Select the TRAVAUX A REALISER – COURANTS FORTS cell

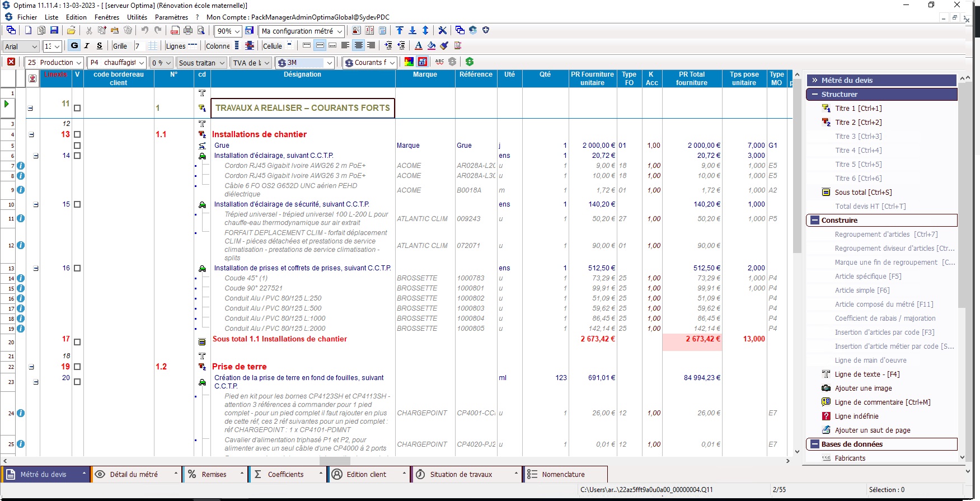pos(303,108)
